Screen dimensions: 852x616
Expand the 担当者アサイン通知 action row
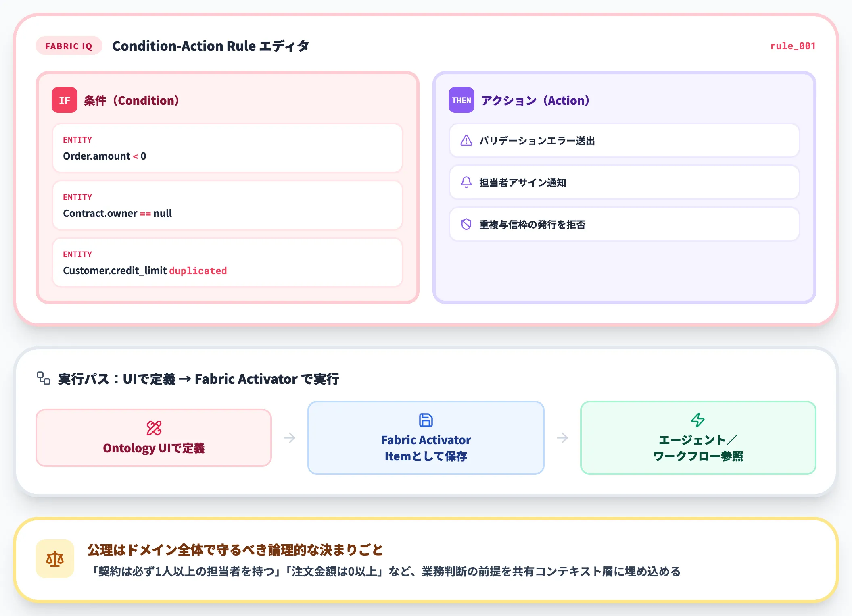[624, 183]
